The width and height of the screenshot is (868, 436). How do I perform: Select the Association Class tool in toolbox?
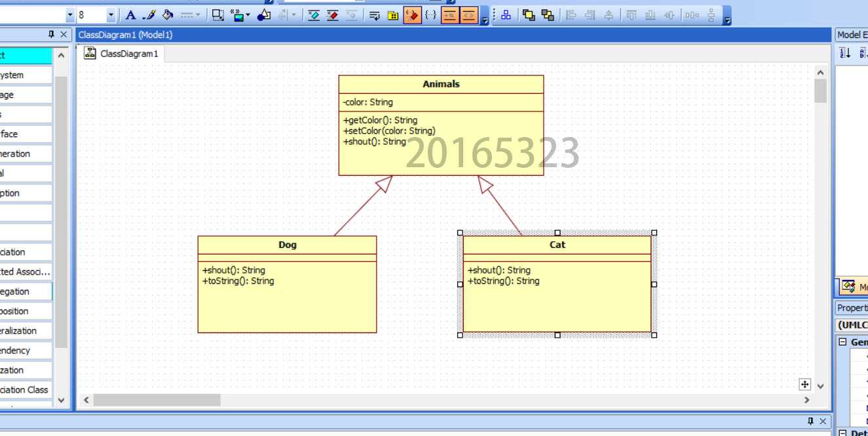(26, 390)
